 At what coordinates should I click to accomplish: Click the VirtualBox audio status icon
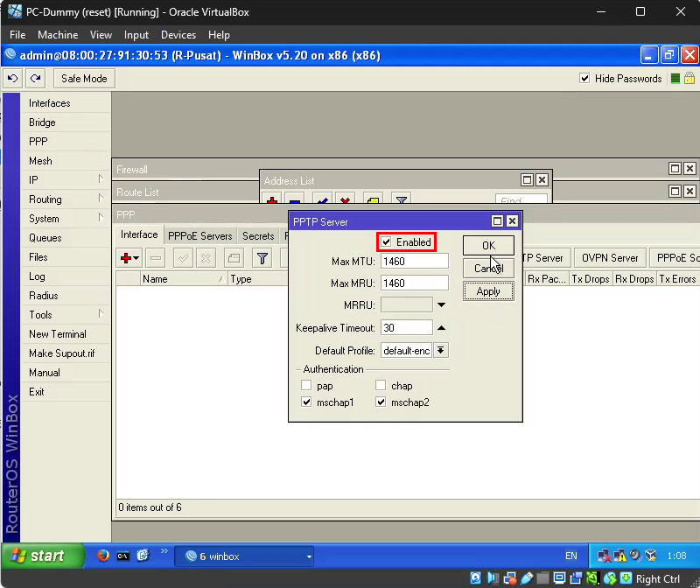[493, 578]
